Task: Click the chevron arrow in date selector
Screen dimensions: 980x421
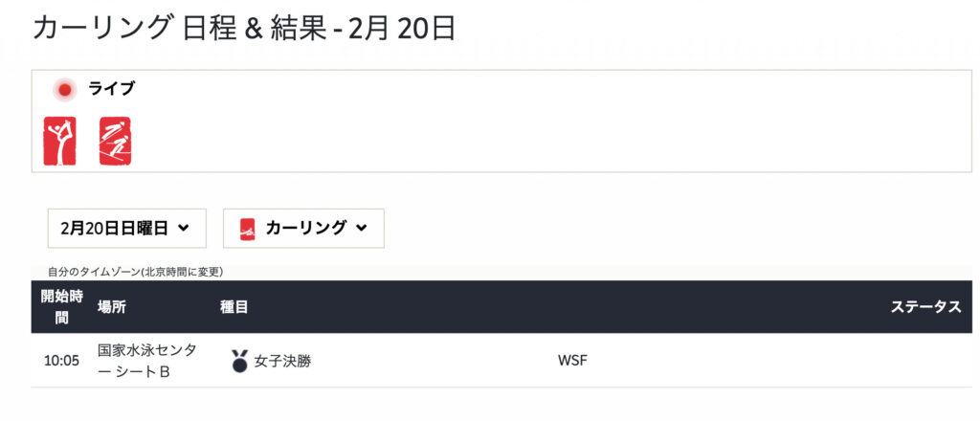Action: click(183, 228)
